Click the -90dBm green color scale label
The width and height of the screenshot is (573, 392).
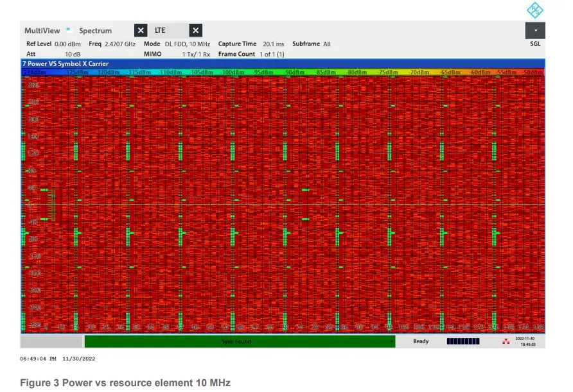pyautogui.click(x=294, y=72)
